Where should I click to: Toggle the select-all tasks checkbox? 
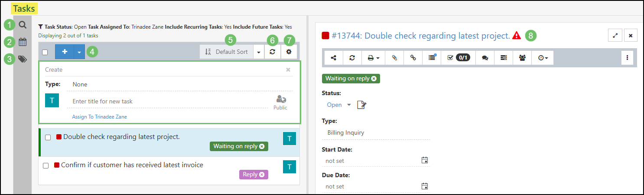[45, 52]
